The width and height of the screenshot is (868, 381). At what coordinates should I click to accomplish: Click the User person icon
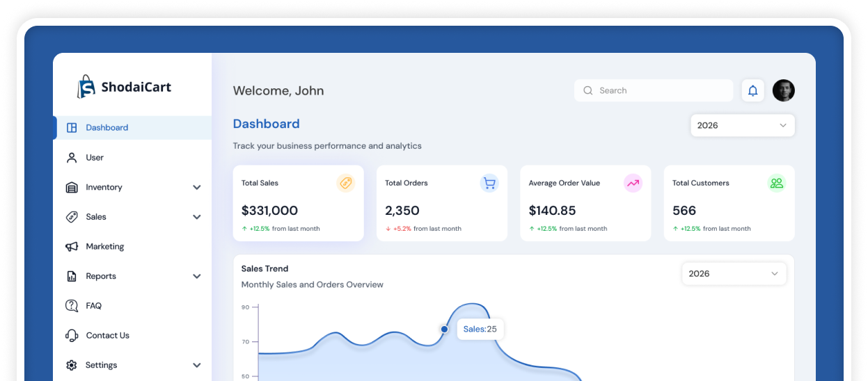[x=72, y=158]
